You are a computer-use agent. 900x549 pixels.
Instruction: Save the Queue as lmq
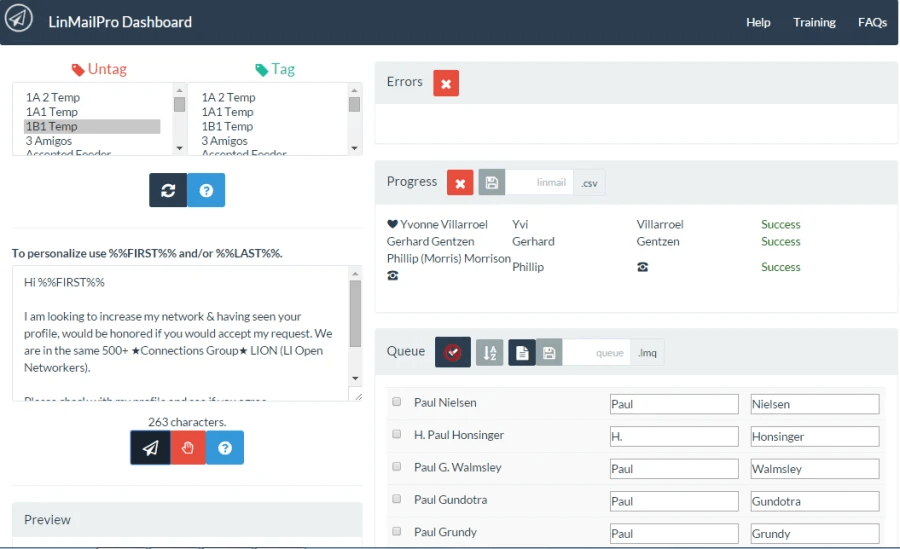pos(549,353)
